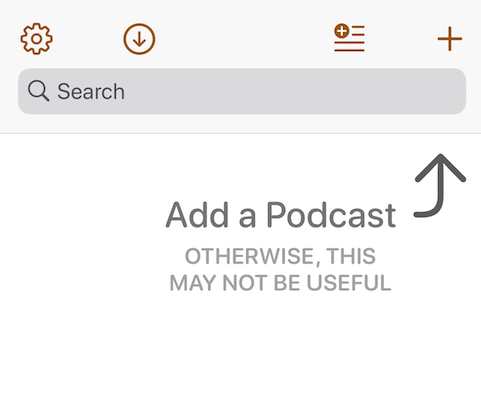Screen dimensions: 481x418
Task: Click 'MAY NOT BE USEFUL' text
Action: [x=280, y=283]
